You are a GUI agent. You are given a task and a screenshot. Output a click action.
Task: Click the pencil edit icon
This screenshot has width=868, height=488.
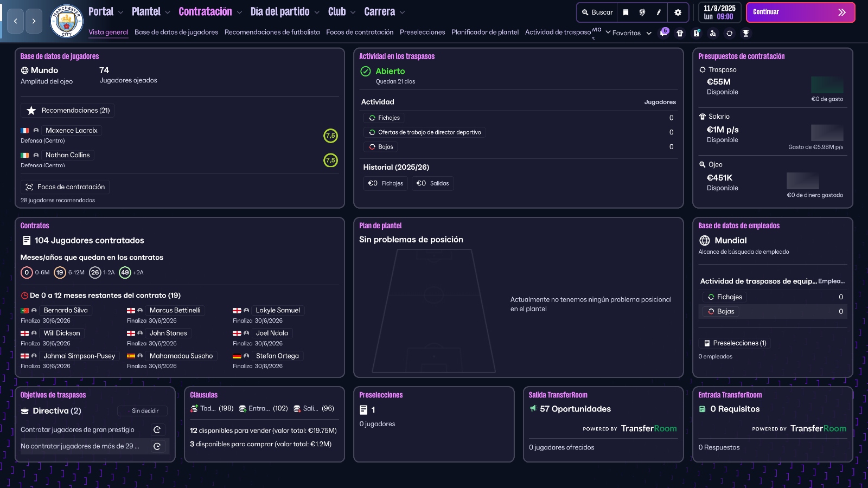(659, 12)
